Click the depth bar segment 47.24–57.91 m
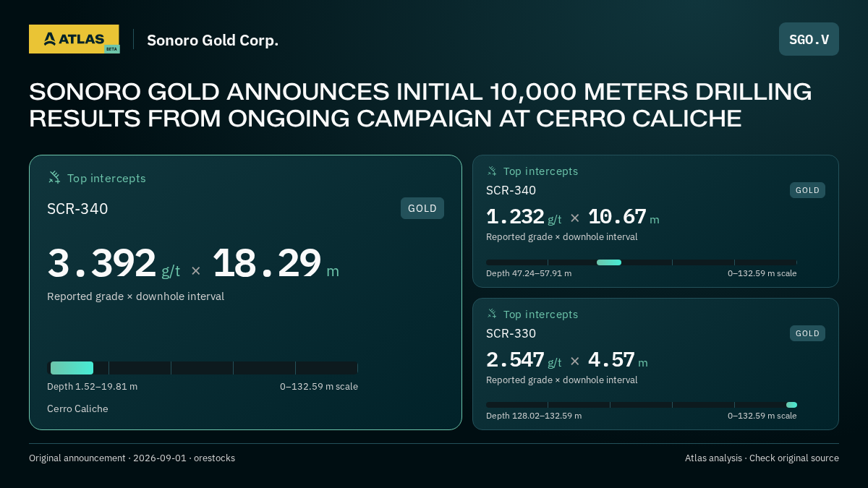Viewport: 868px width, 488px height. [609, 262]
